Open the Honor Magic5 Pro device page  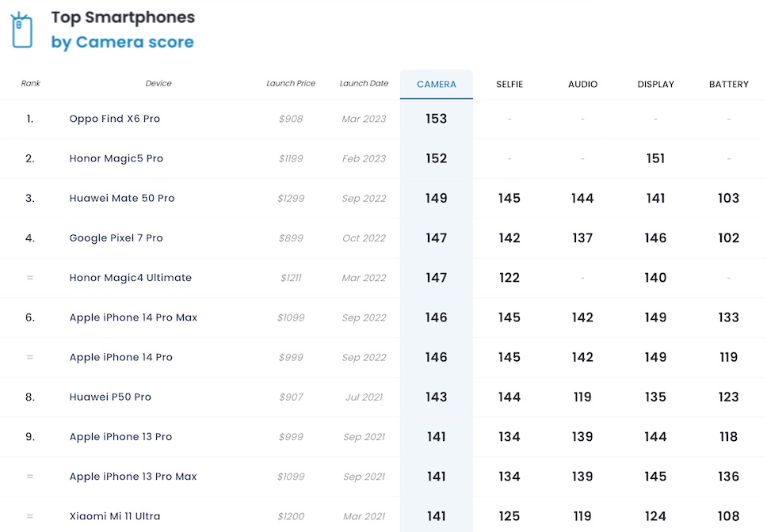(x=116, y=158)
